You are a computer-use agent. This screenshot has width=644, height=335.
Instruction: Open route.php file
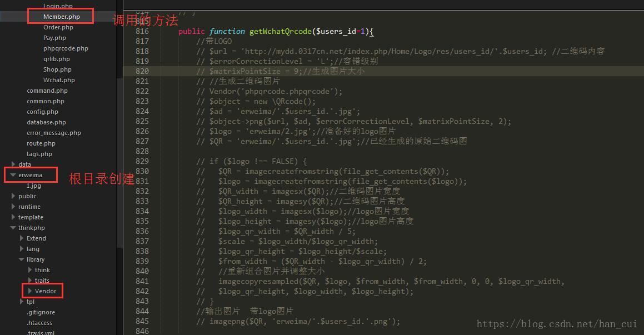coord(41,144)
